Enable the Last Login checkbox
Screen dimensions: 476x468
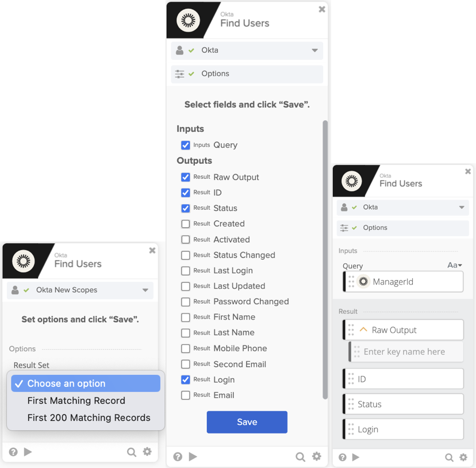tap(186, 271)
